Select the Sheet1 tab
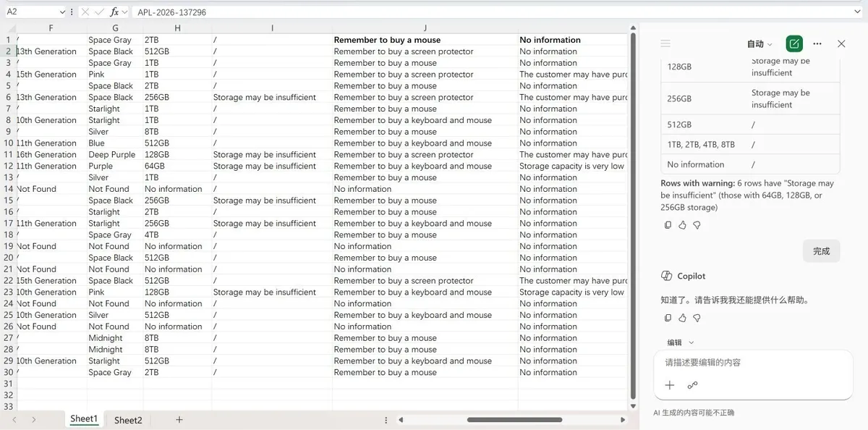Image resolution: width=868 pixels, height=430 pixels. click(83, 419)
